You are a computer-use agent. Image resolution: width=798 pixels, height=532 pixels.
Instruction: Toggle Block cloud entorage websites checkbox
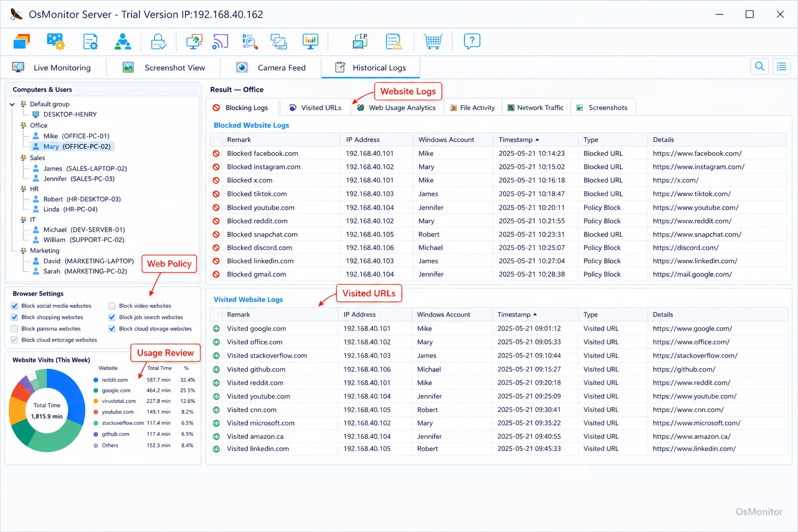(15, 340)
